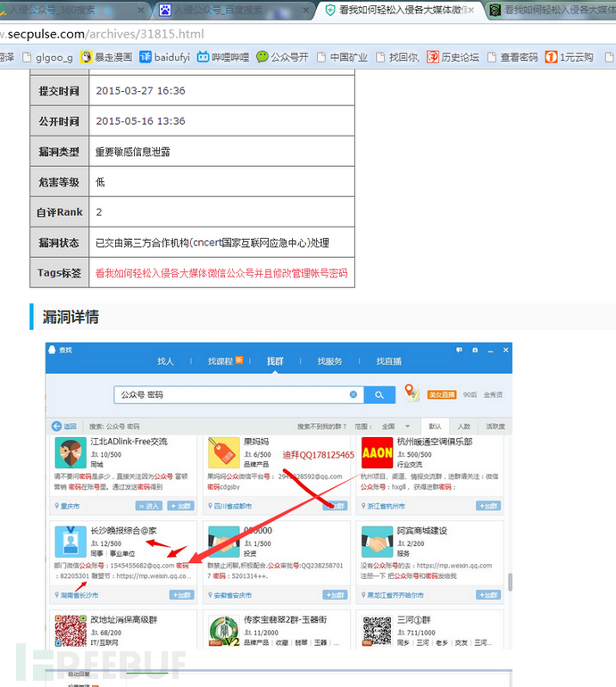Image resolution: width=616 pixels, height=687 pixels.
Task: Open the 中国矿业 bookmark
Action: tap(343, 57)
